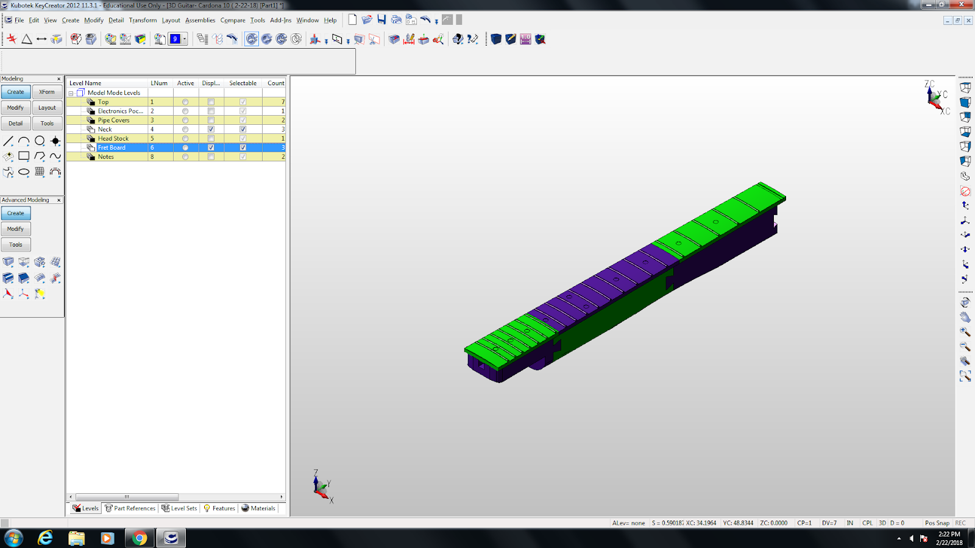This screenshot has width=975, height=548.
Task: Click the red no-entry circle icon
Action: click(965, 191)
